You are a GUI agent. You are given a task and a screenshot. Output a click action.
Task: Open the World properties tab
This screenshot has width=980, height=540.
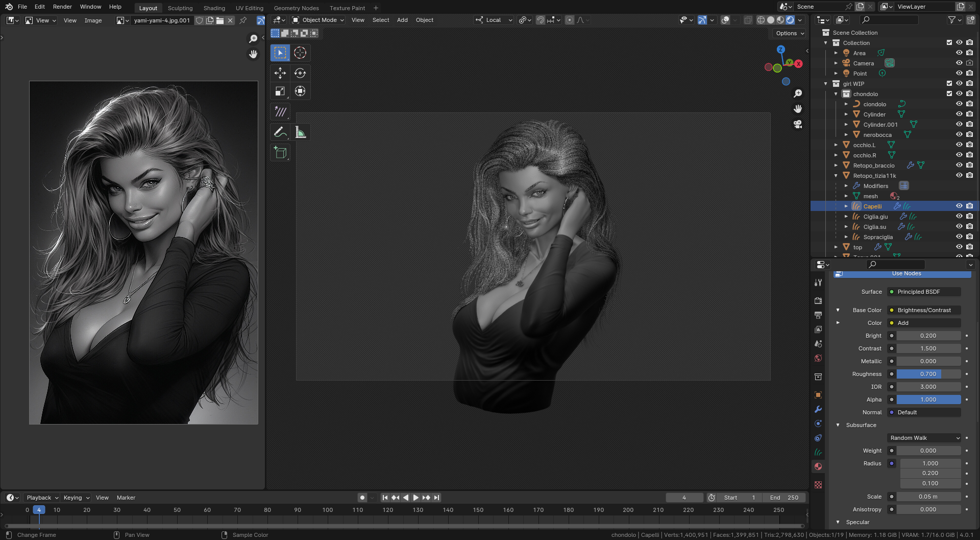(x=818, y=358)
